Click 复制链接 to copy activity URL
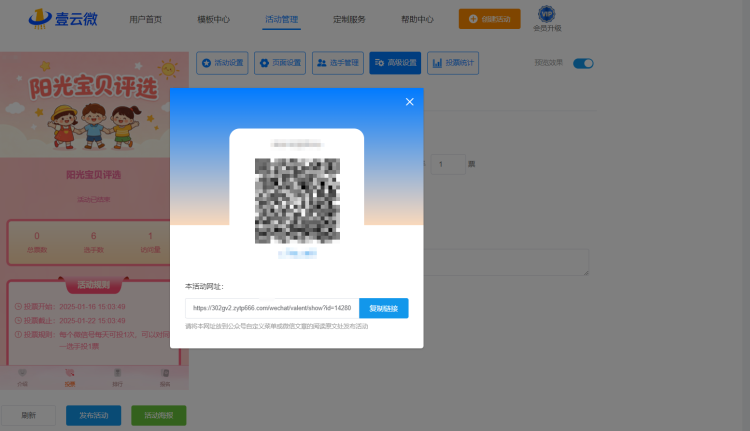 click(x=384, y=309)
